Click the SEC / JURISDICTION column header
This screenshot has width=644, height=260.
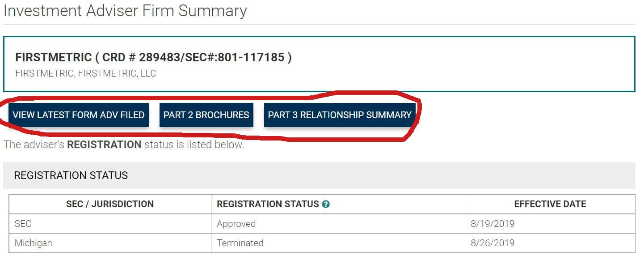(110, 204)
